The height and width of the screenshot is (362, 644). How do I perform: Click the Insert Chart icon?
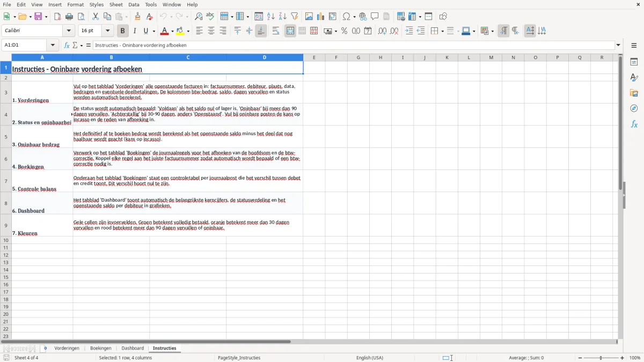click(321, 17)
